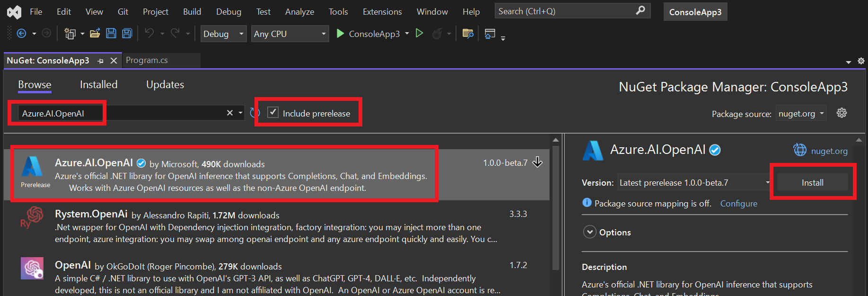Click the Hot Reload flame icon
868x296 pixels.
point(438,34)
